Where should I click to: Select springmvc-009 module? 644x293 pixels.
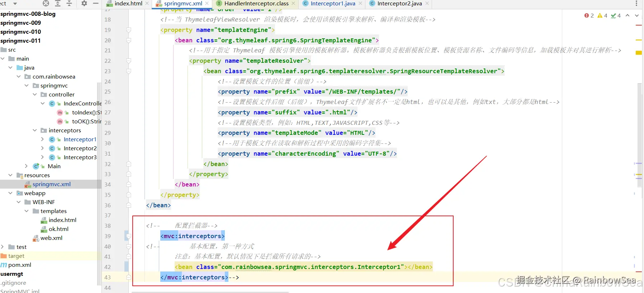tap(20, 23)
